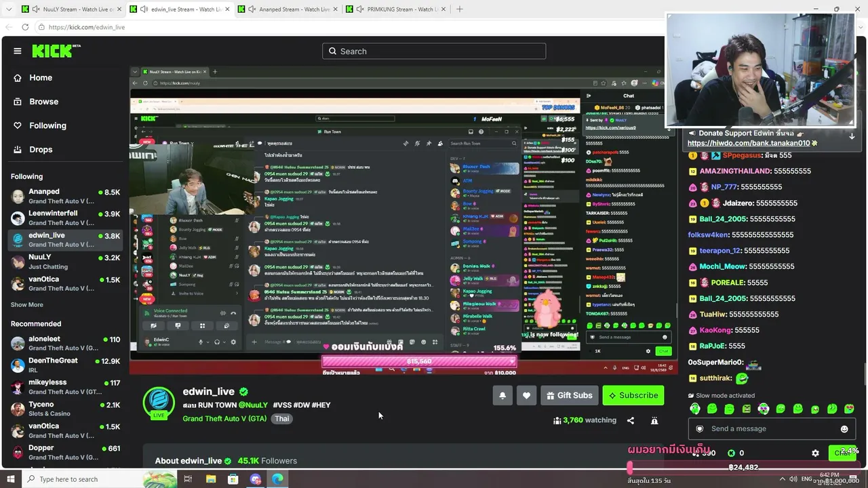The image size is (868, 488).
Task: Click the Following heart icon in sidebar
Action: point(18,125)
